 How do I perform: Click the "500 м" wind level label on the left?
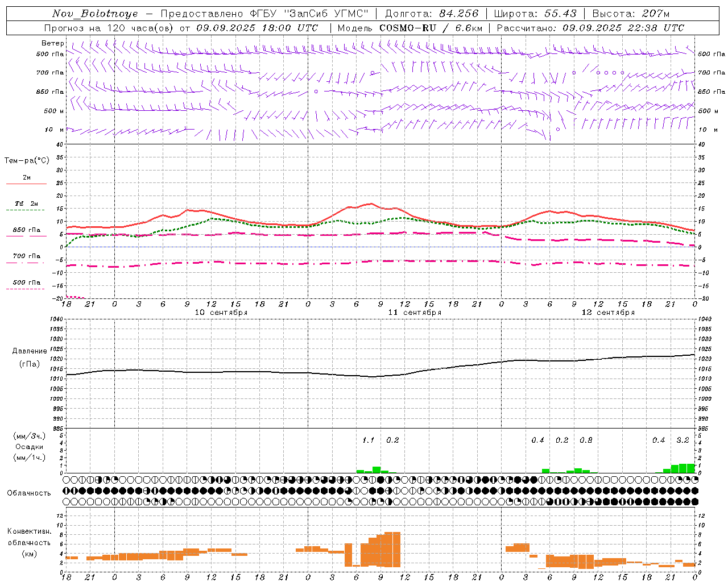54,111
